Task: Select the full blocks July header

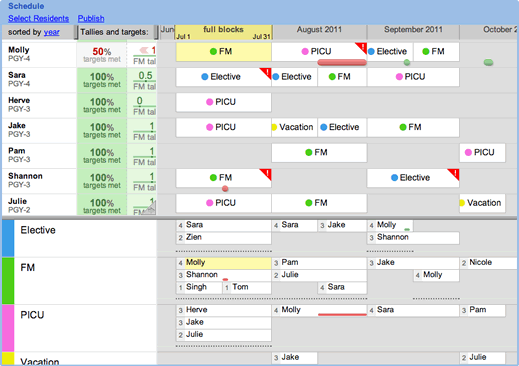Action: point(223,32)
